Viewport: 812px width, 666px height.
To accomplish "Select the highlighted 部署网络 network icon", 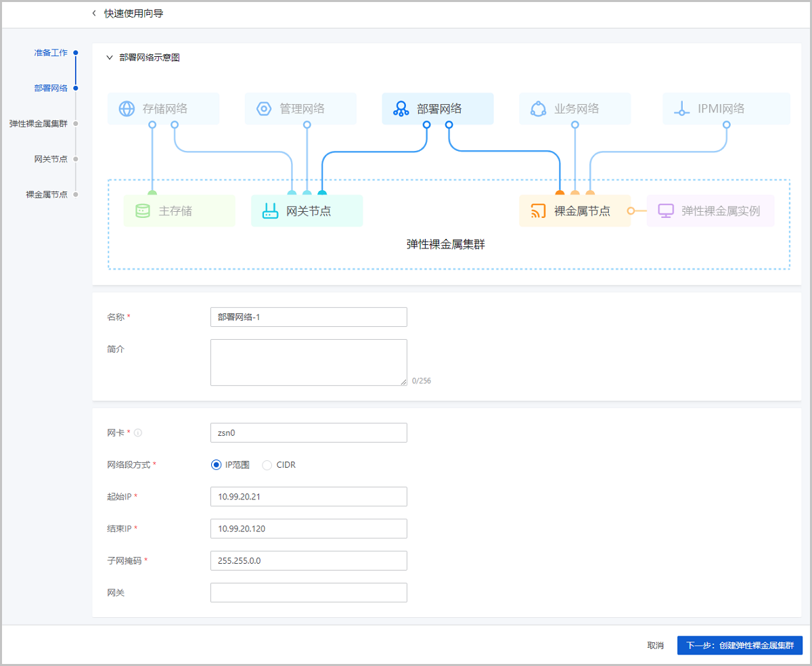I will click(x=401, y=108).
